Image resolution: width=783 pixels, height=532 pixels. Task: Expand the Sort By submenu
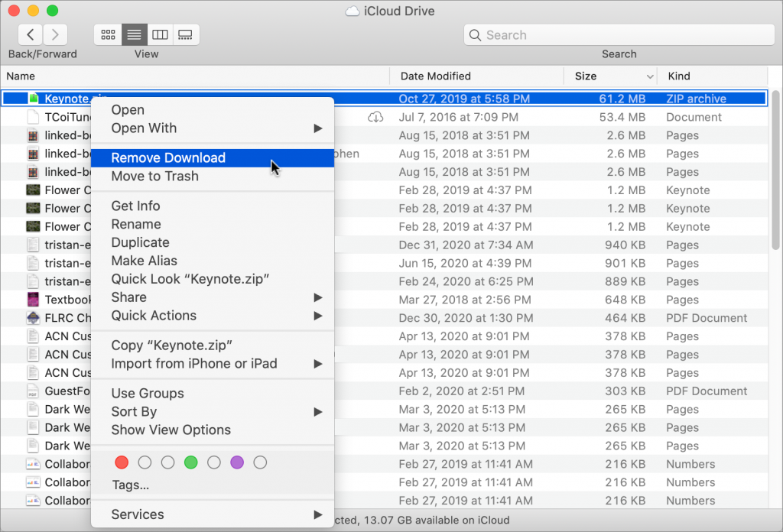(213, 412)
